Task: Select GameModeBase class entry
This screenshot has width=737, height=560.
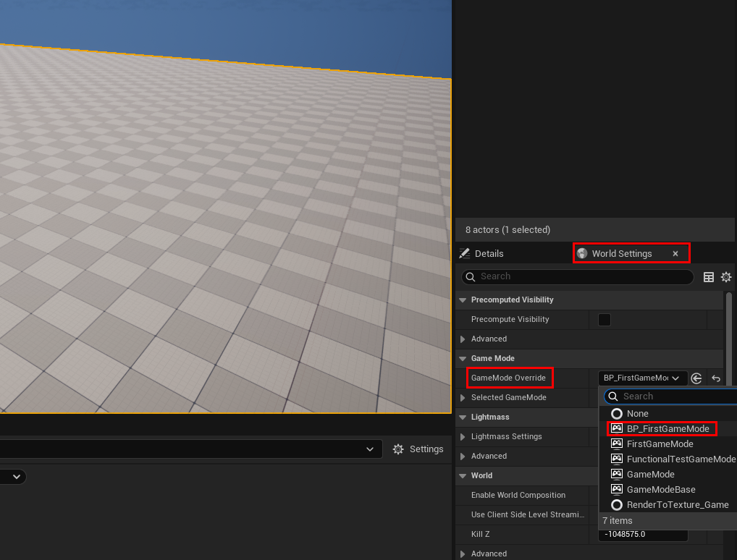Action: click(667, 490)
